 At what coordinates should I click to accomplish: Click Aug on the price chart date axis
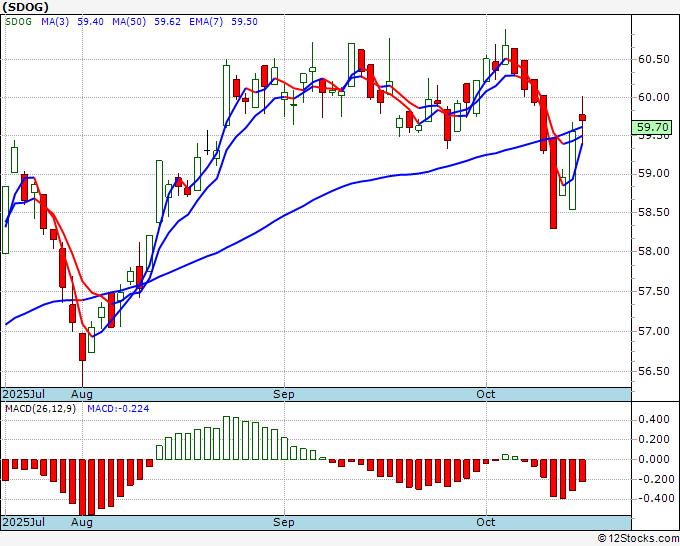pyautogui.click(x=82, y=394)
